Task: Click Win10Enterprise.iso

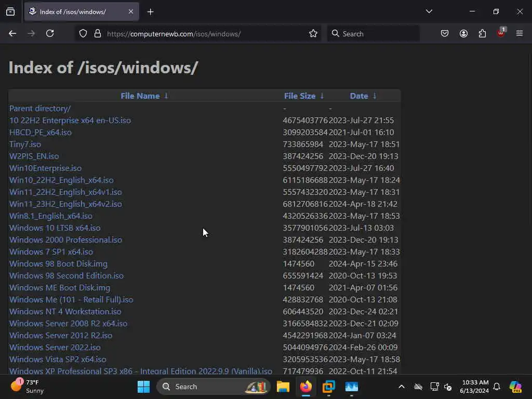Action: (x=45, y=168)
